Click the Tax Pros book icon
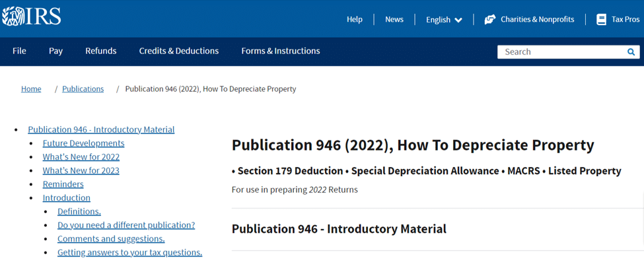 click(x=601, y=19)
